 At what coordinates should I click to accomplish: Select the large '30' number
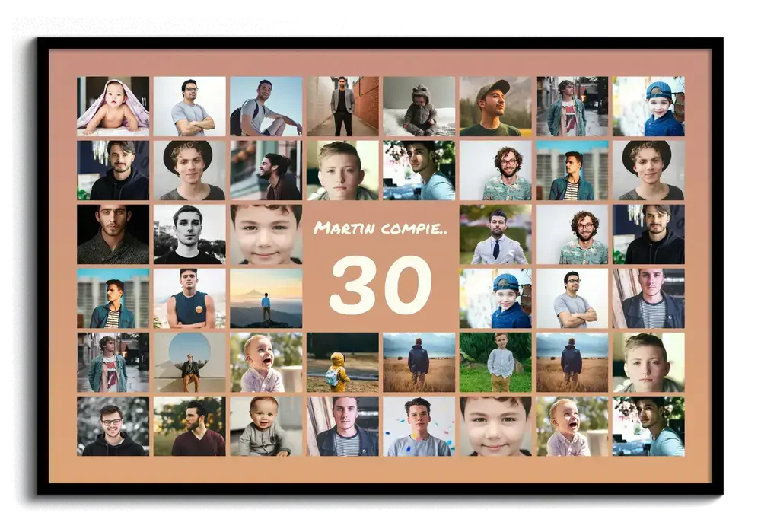(x=380, y=285)
